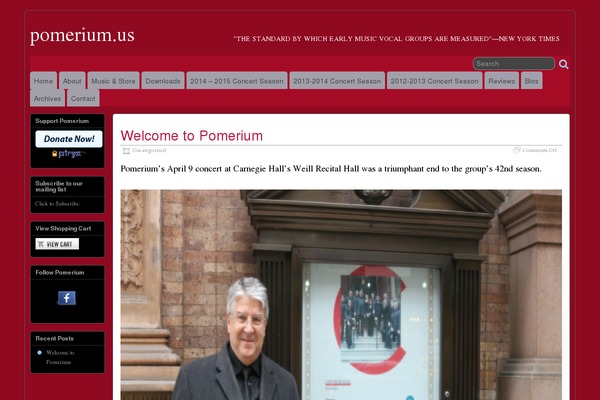Click the Comments Off bubble icon
Viewport: 600px width, 400px height.
[517, 150]
